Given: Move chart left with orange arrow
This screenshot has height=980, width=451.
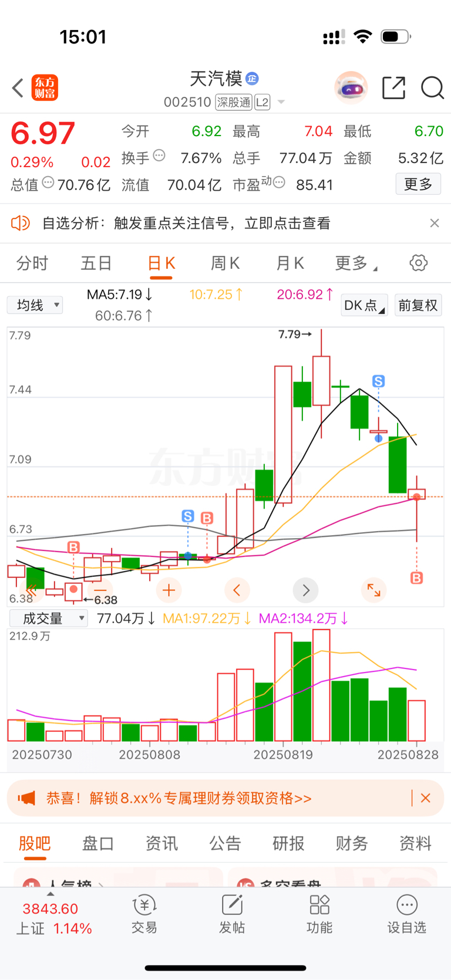Looking at the screenshot, I should pyautogui.click(x=237, y=590).
